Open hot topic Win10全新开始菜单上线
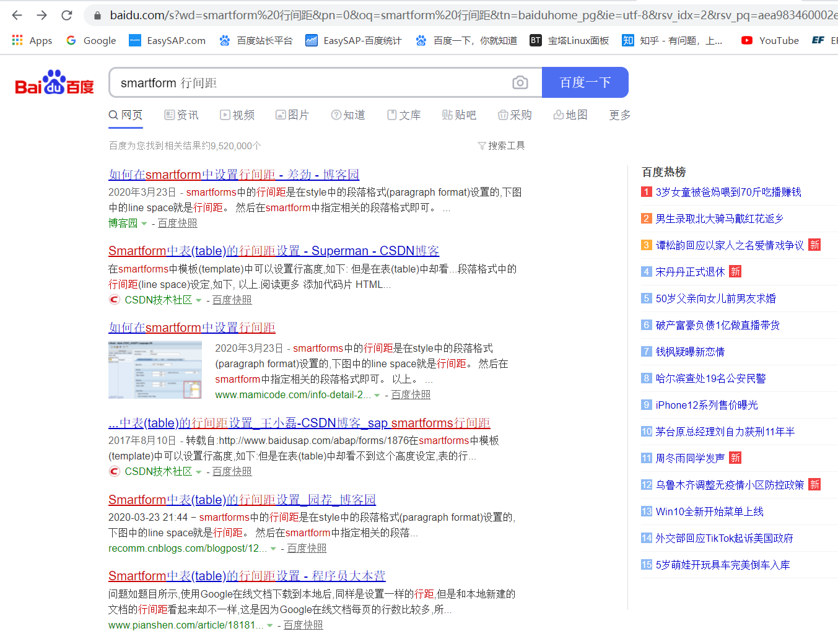 pos(710,511)
